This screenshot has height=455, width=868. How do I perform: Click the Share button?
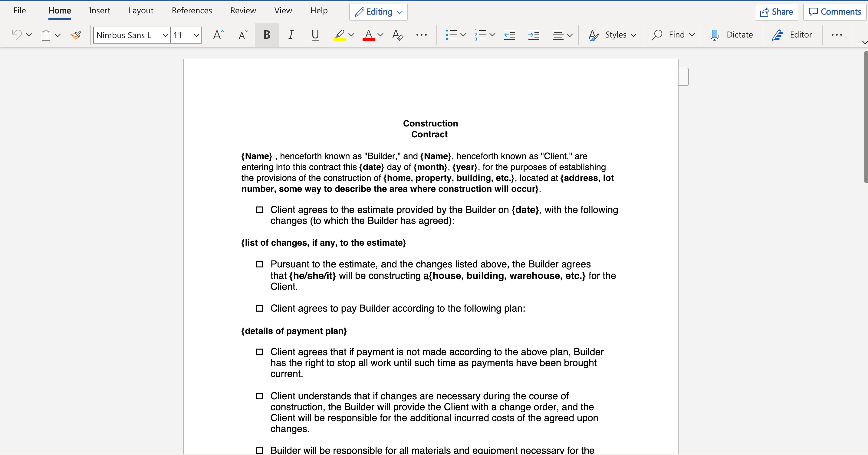[x=776, y=12]
